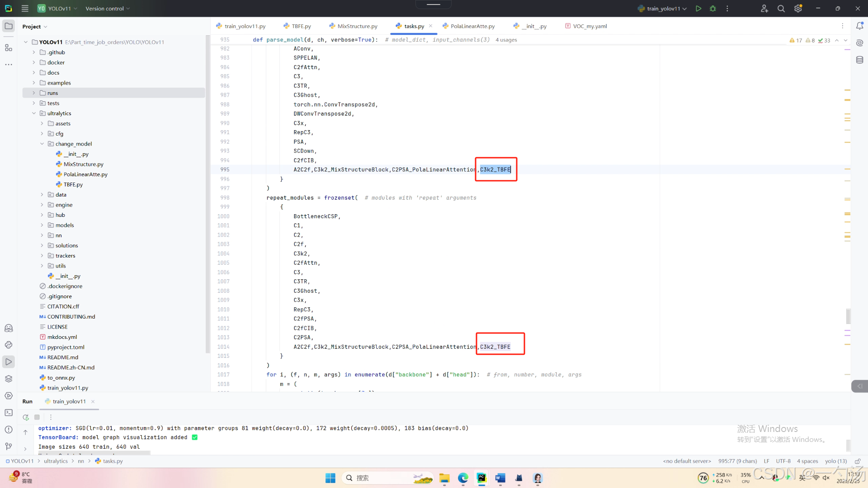Open the Version control menu
The width and height of the screenshot is (868, 488).
click(108, 9)
